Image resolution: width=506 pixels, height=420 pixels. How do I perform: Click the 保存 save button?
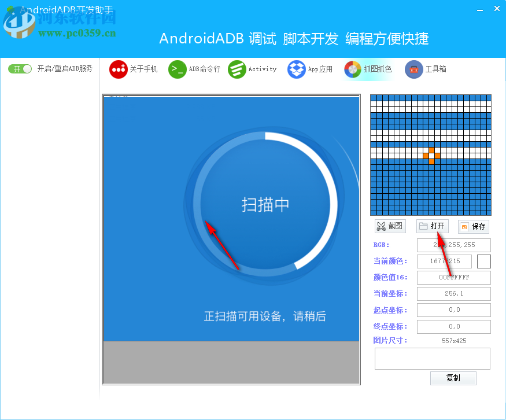pos(473,226)
